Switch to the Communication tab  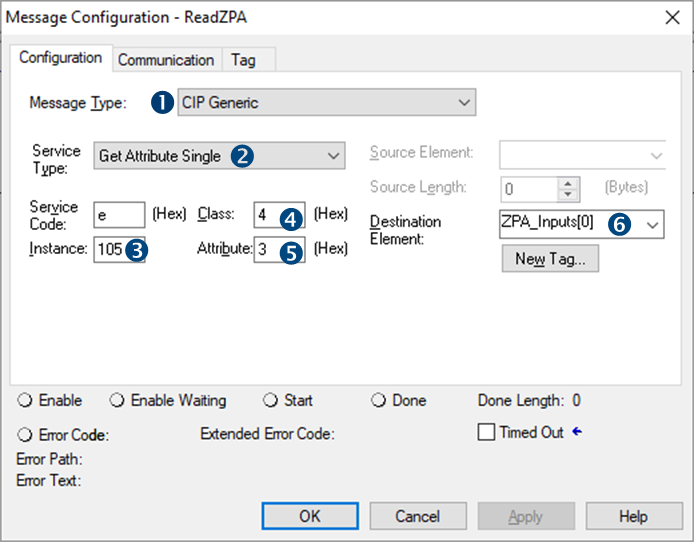[166, 60]
